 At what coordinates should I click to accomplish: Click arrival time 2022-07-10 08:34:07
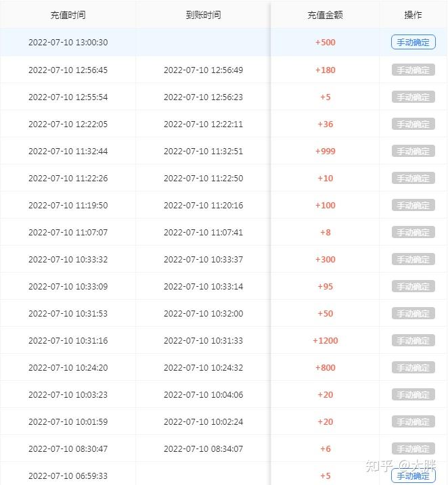[203, 449]
